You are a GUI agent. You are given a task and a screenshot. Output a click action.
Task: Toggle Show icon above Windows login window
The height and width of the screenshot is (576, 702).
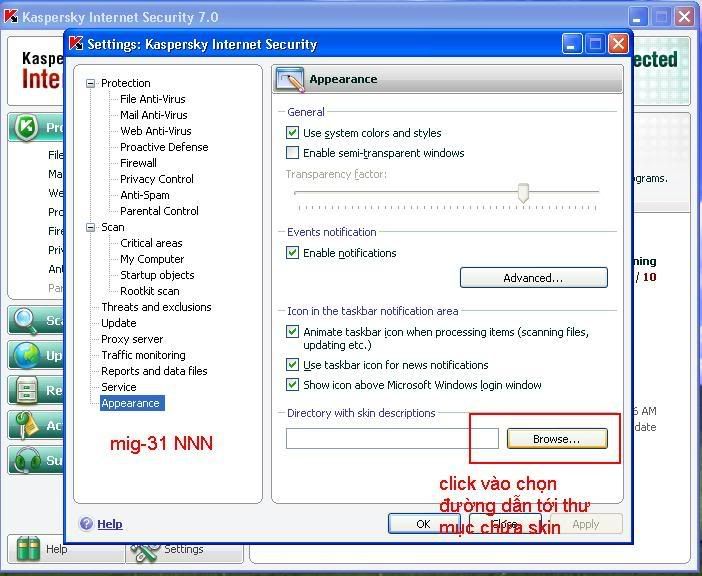point(293,385)
